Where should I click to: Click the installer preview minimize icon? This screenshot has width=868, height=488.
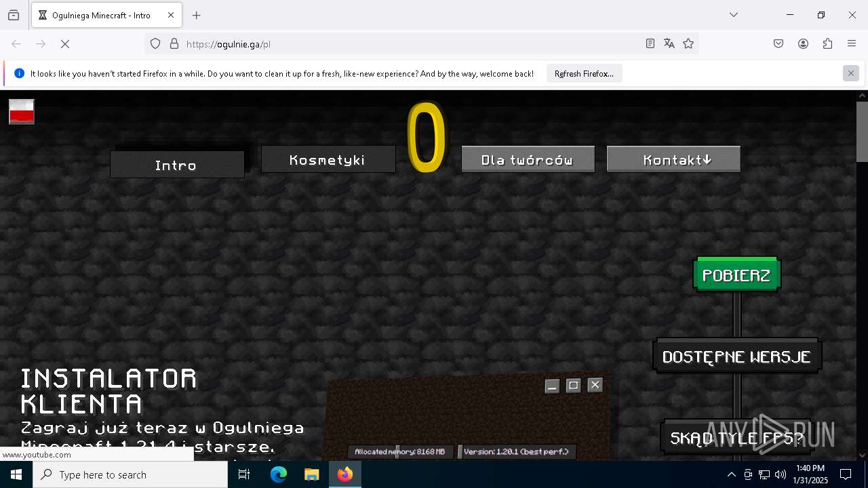(552, 386)
